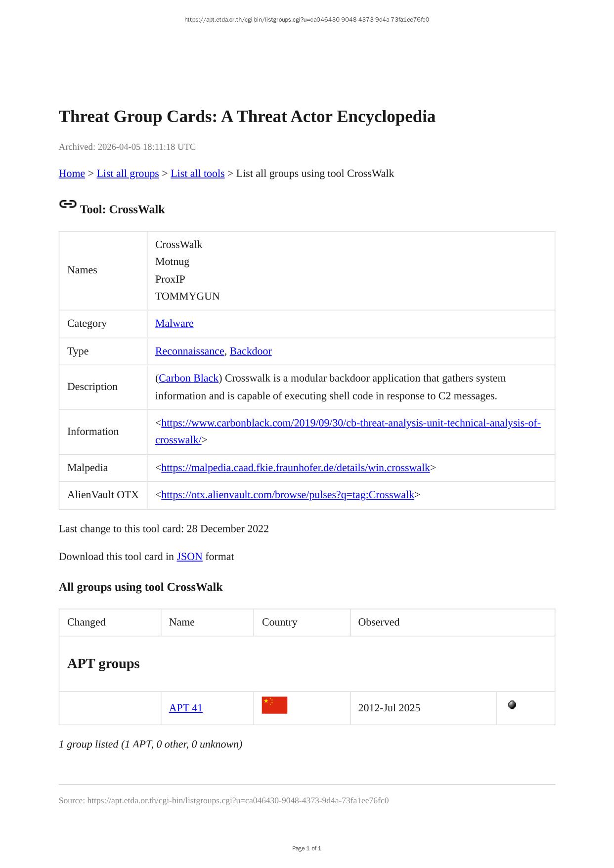614x868 pixels.
Task: Click the Changed column header
Action: click(86, 622)
